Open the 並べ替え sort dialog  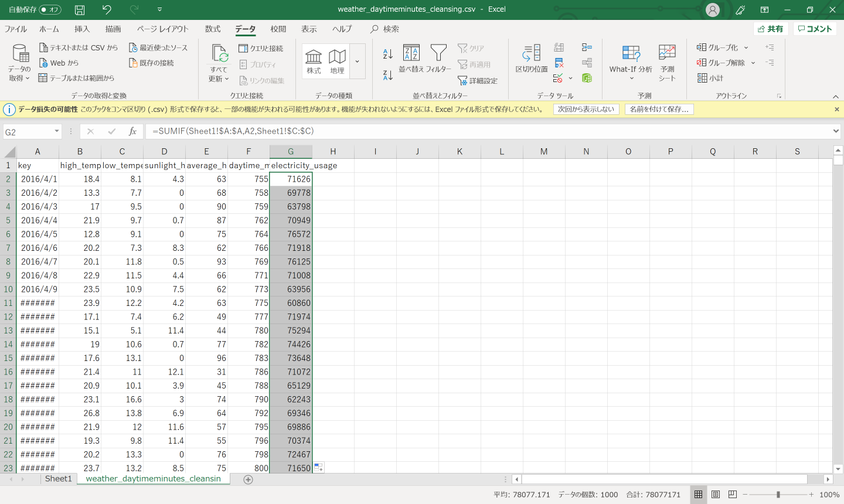pyautogui.click(x=411, y=59)
